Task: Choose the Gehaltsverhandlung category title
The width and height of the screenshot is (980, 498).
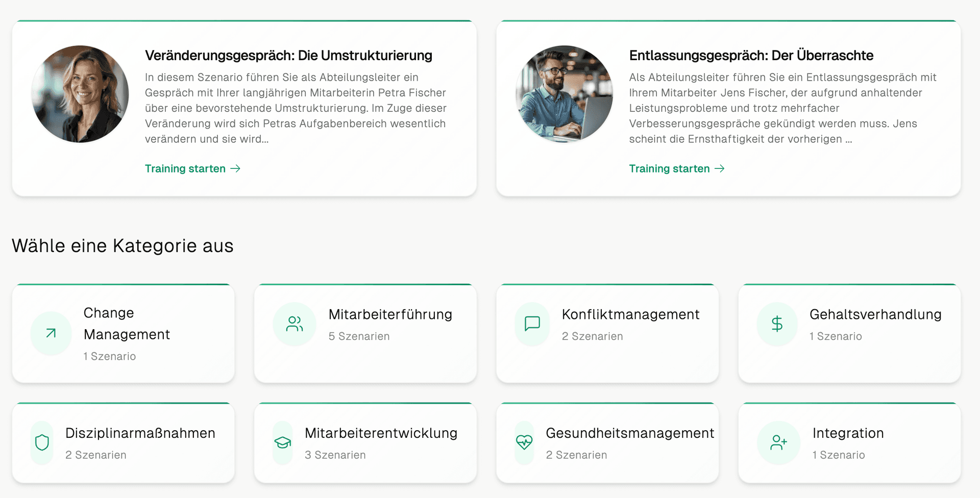Action: pos(875,314)
